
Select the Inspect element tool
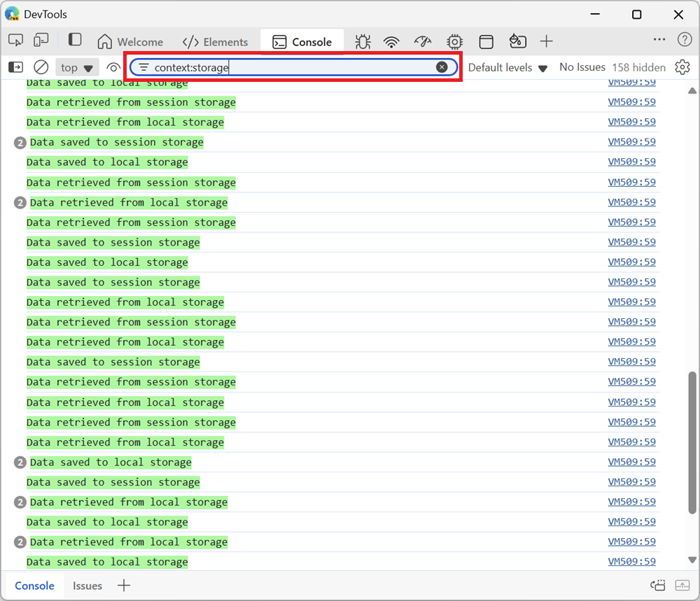15,40
